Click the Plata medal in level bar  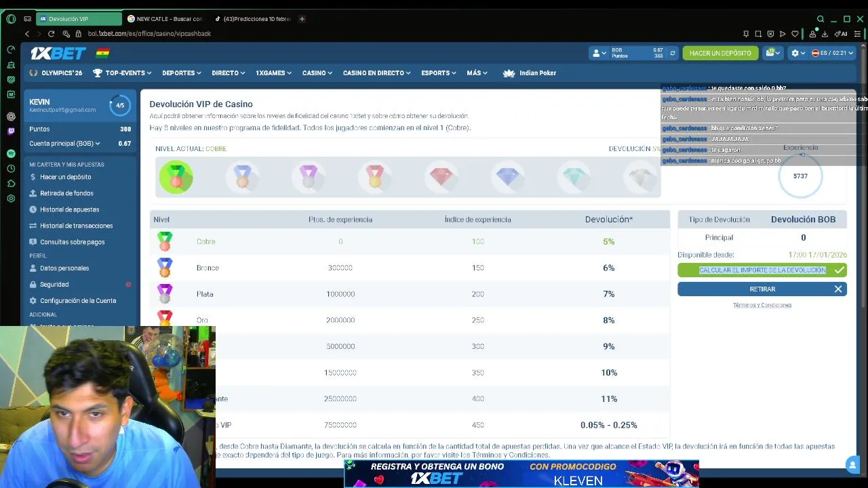tap(309, 177)
